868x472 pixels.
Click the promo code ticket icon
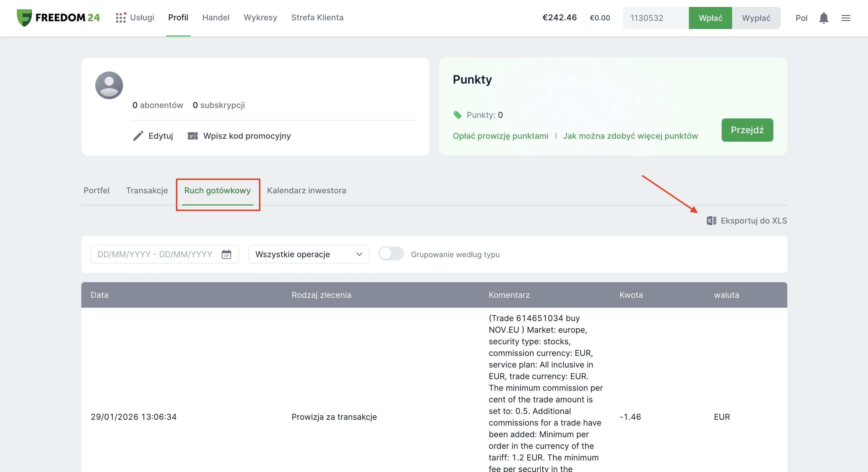[192, 136]
